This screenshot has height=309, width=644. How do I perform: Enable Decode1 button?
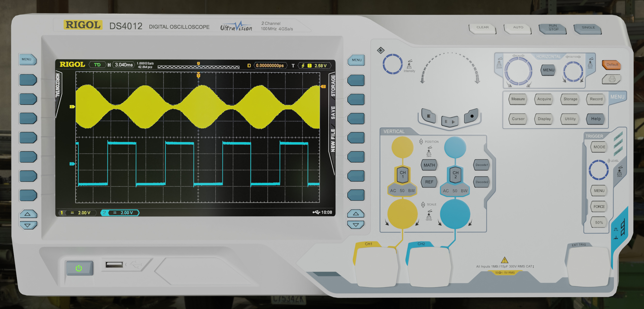pos(482,165)
